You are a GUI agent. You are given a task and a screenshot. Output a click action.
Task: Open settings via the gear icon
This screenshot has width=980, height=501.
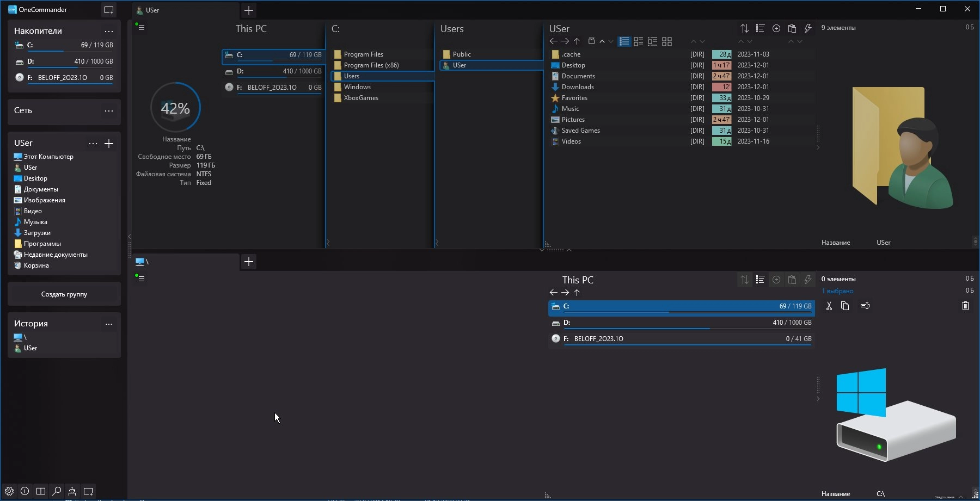pyautogui.click(x=9, y=491)
